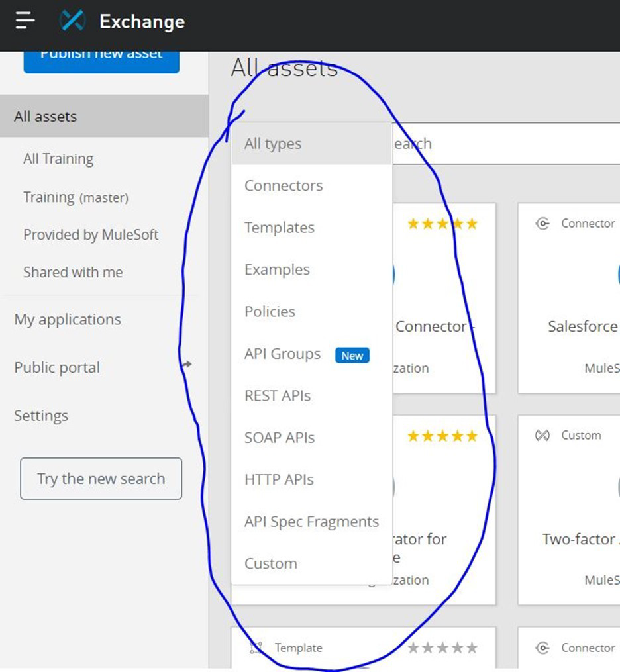This screenshot has width=620, height=672.
Task: Choose Connectors from the type dropdown
Action: (x=284, y=186)
